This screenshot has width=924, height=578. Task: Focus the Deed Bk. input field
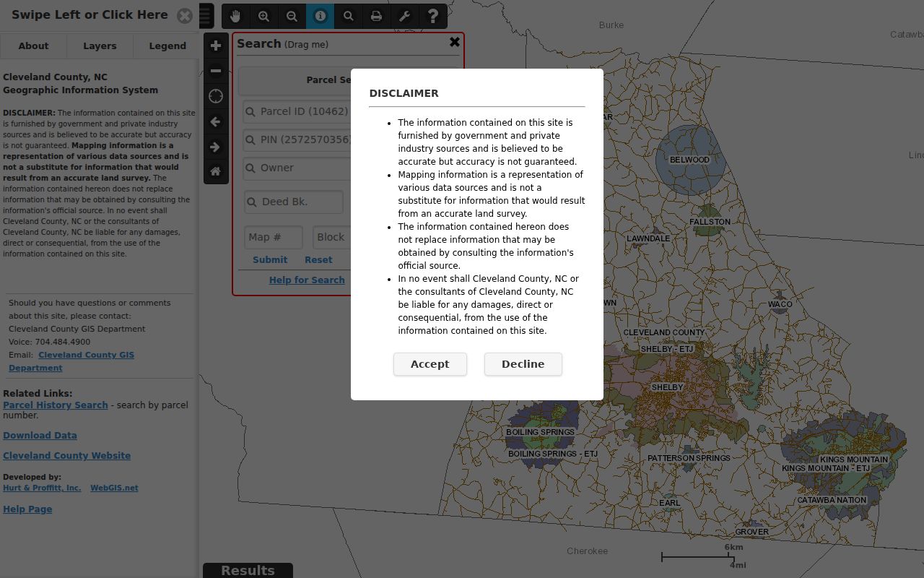(x=294, y=202)
